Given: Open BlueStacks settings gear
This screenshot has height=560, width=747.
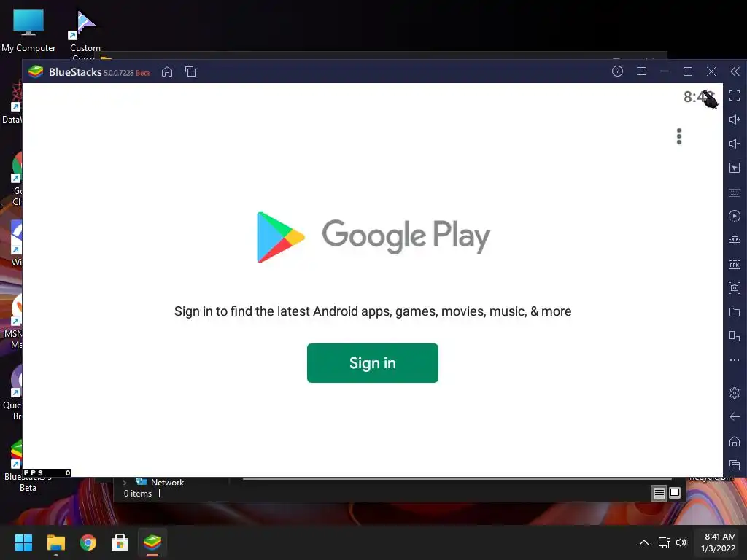Looking at the screenshot, I should pos(735,393).
